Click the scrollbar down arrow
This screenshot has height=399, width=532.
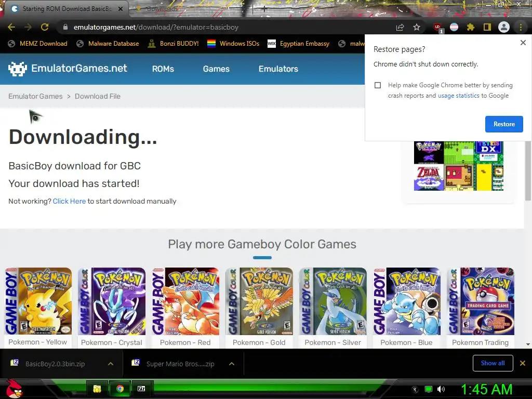point(528,344)
